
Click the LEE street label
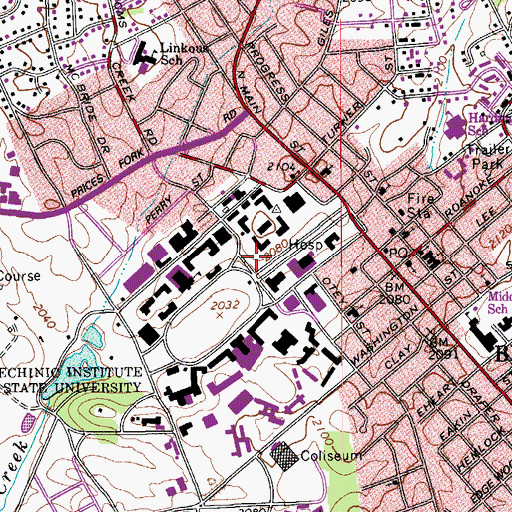click(487, 217)
